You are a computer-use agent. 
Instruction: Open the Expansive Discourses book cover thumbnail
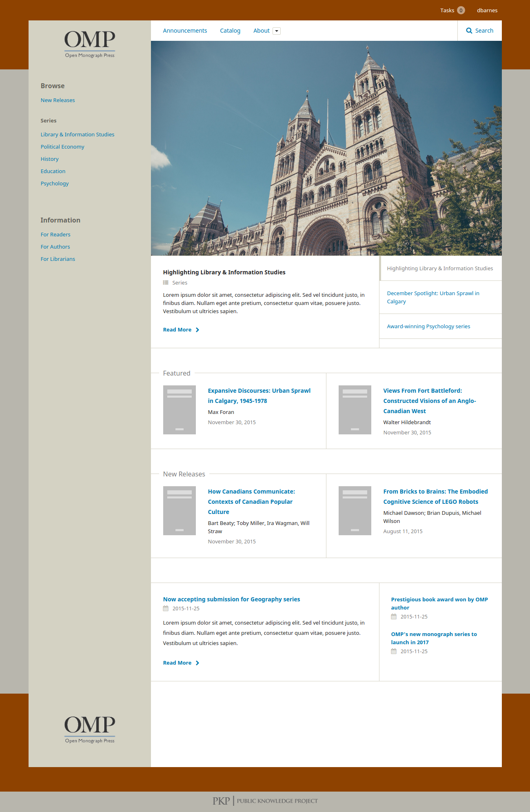coord(180,410)
